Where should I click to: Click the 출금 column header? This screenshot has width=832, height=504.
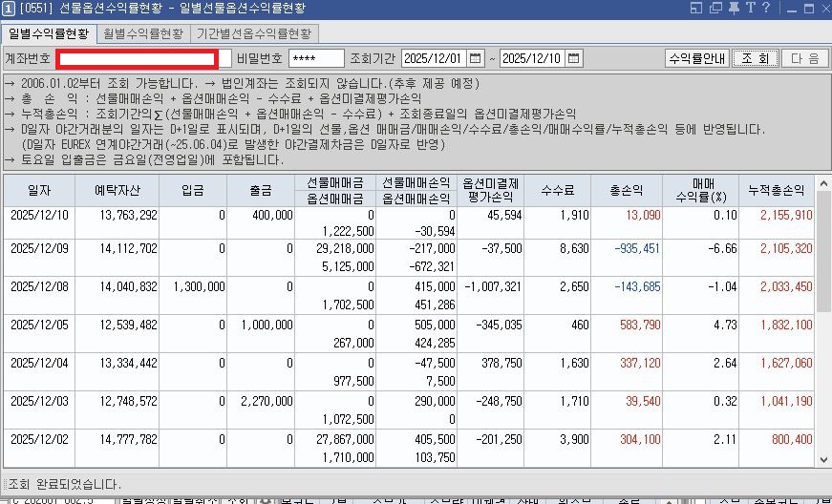click(261, 190)
